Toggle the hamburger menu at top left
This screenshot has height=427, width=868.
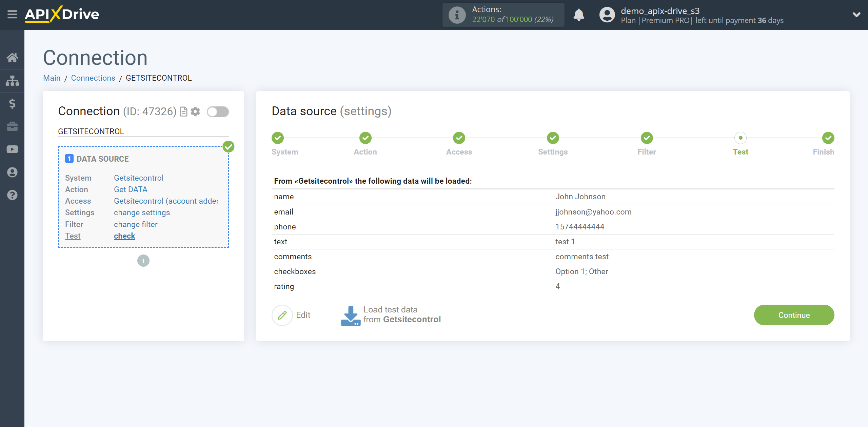tap(12, 15)
